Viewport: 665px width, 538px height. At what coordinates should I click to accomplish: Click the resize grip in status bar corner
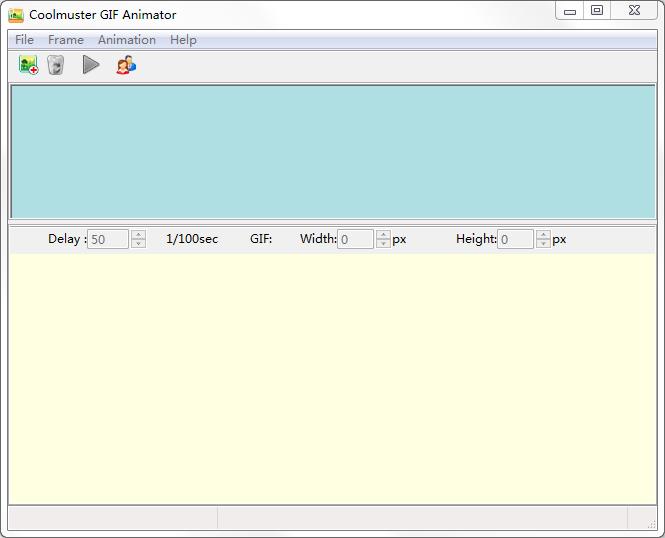(x=652, y=525)
